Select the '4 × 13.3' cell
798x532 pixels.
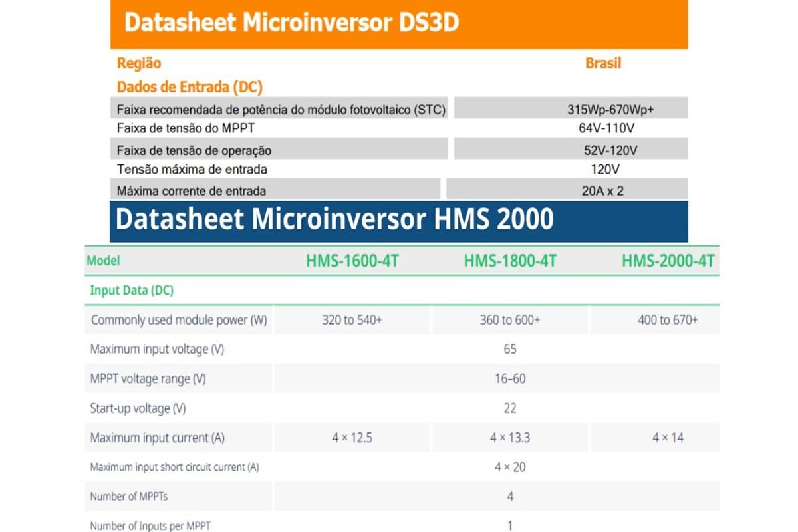(x=510, y=438)
